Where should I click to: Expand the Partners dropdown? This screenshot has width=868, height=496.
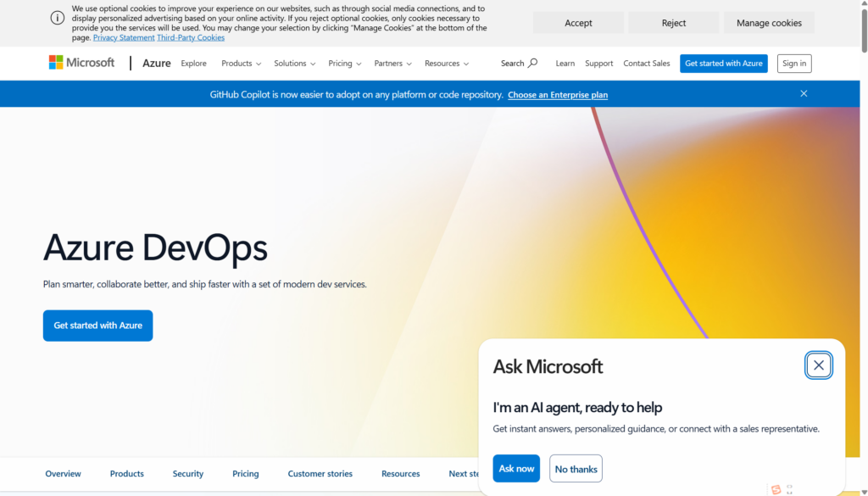[x=393, y=63]
